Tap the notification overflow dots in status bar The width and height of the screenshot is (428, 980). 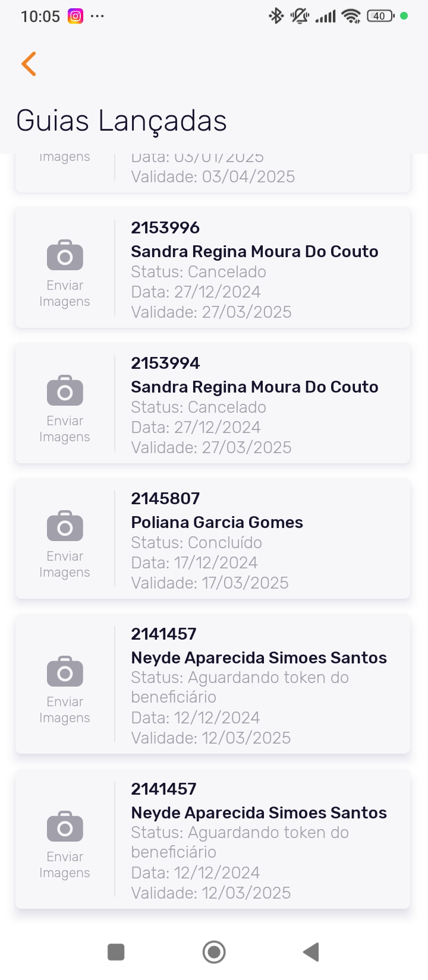pyautogui.click(x=97, y=16)
